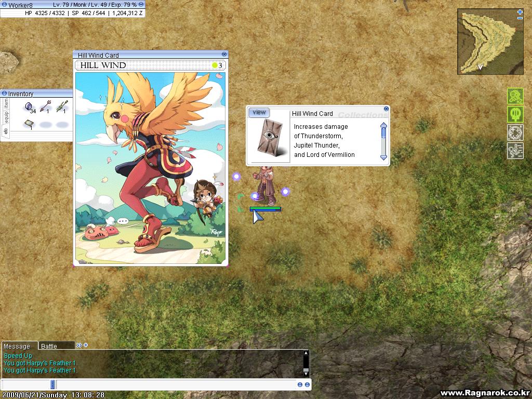Click the green round emblem buff icon
The width and height of the screenshot is (532, 399).
515,114
